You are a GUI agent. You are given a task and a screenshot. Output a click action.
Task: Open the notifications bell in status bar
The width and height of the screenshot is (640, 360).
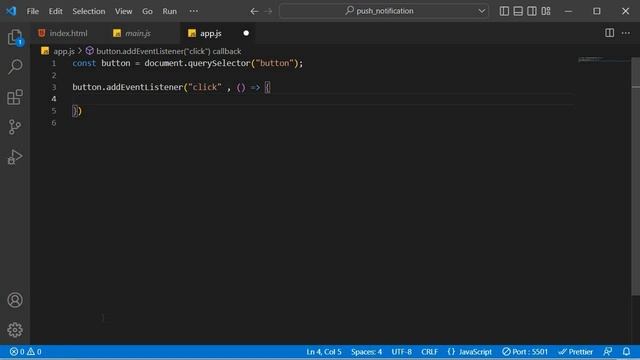(x=626, y=351)
